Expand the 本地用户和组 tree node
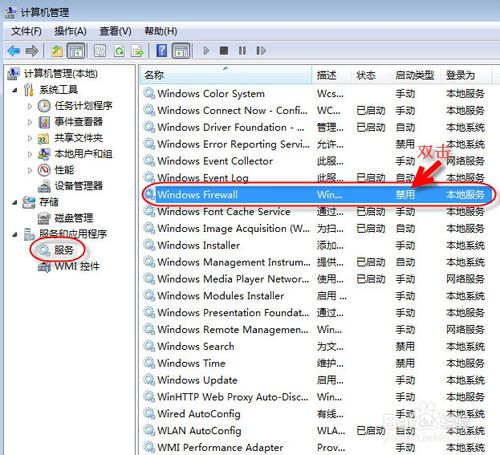This screenshot has height=455, width=500. 30,154
